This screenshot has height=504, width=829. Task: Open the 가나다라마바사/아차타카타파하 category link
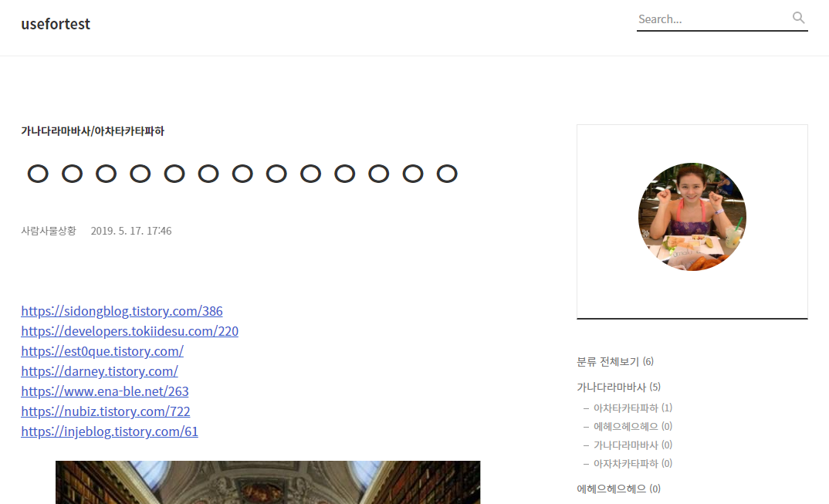click(93, 130)
